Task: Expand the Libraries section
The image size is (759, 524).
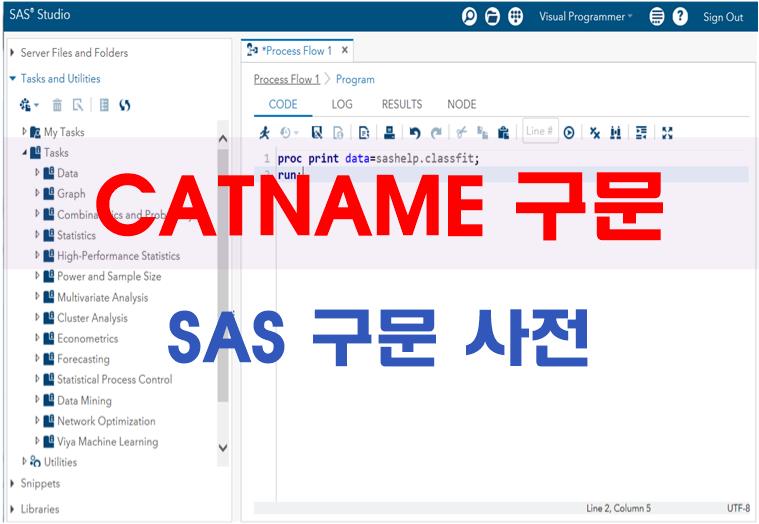Action: (13, 509)
